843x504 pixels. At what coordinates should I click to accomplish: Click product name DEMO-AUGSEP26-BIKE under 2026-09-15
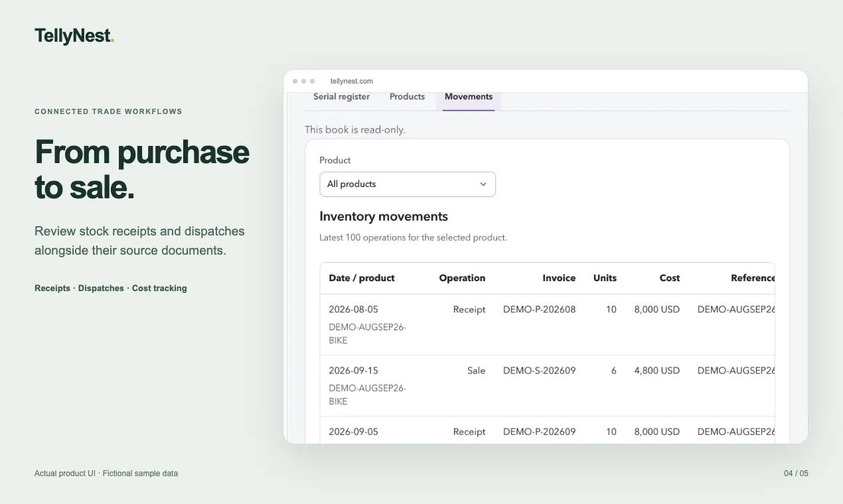tap(367, 395)
